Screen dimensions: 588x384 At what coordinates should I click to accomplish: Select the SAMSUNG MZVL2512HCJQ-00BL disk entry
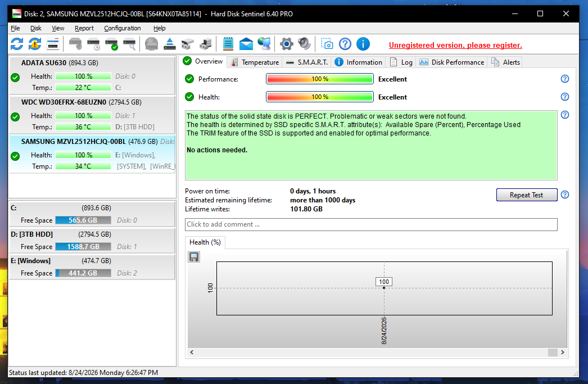click(x=92, y=154)
